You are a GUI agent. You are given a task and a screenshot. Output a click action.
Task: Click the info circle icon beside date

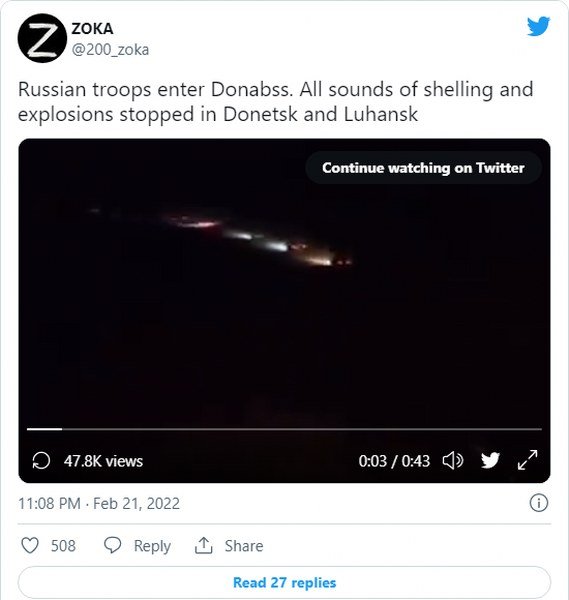[x=539, y=503]
